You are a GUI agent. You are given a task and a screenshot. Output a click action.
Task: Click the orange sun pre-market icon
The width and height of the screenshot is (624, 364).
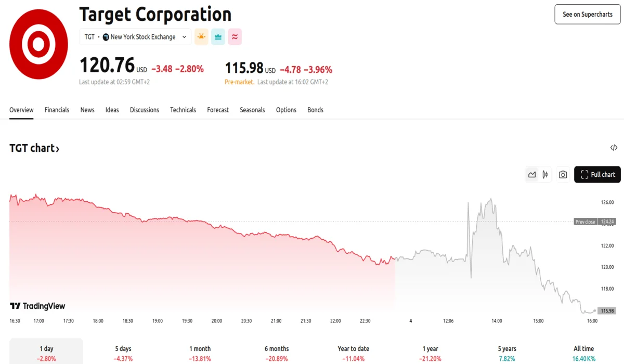pyautogui.click(x=201, y=37)
